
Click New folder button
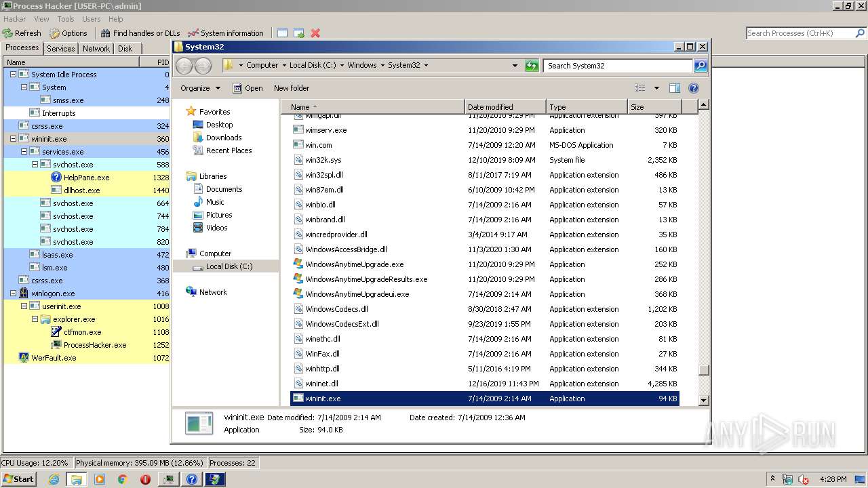click(x=292, y=88)
